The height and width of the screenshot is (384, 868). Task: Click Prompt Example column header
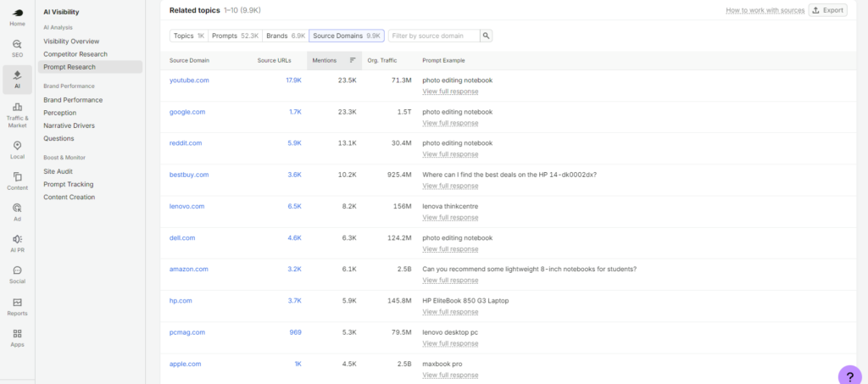click(x=443, y=60)
